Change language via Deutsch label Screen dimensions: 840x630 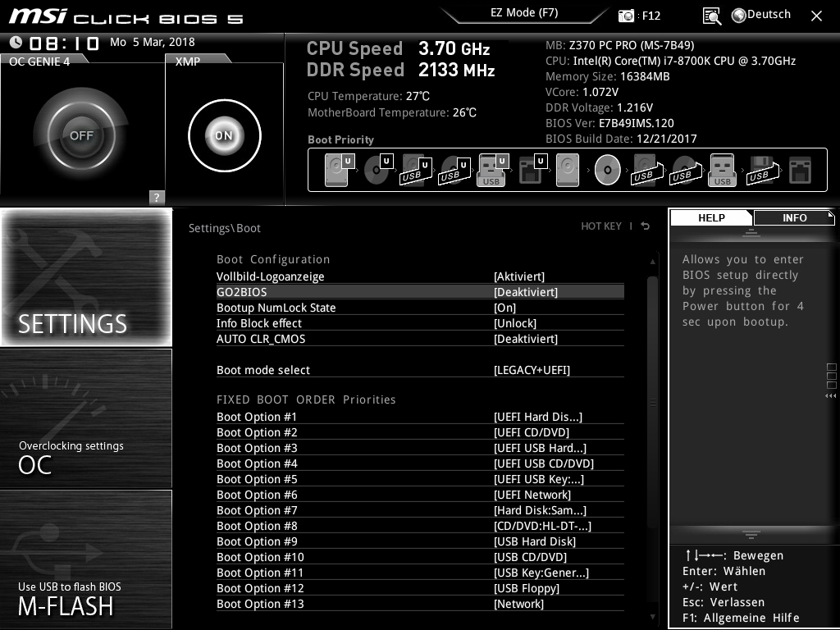coord(769,15)
